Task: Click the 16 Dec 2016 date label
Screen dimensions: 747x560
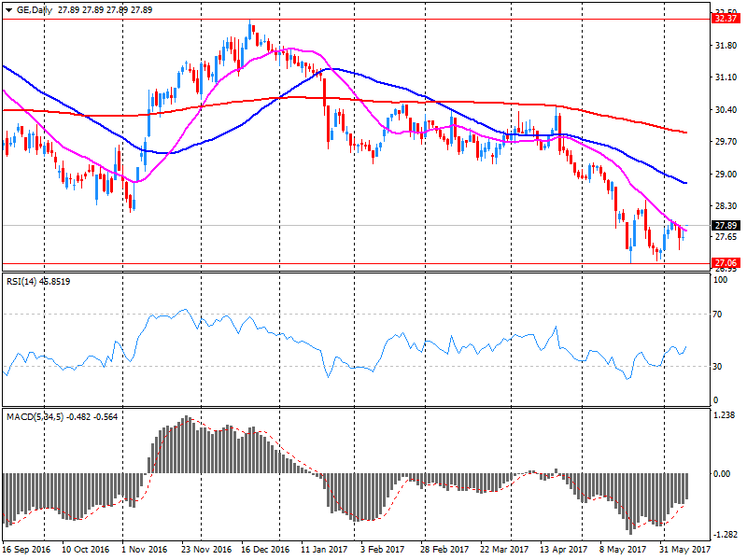Action: click(265, 550)
